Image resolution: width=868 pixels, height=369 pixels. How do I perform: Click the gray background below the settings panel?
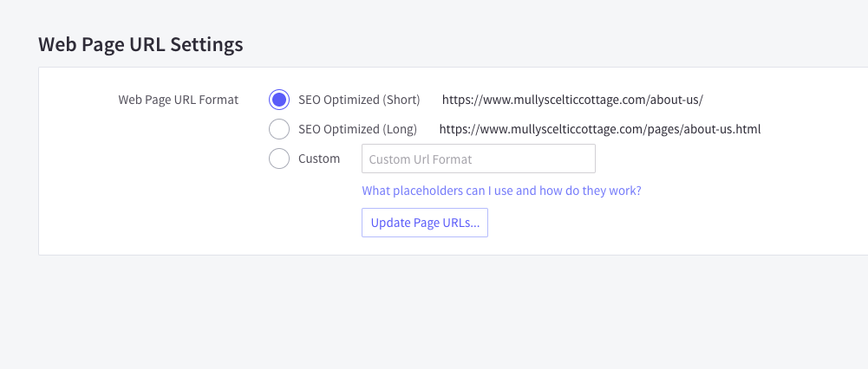pos(434,312)
